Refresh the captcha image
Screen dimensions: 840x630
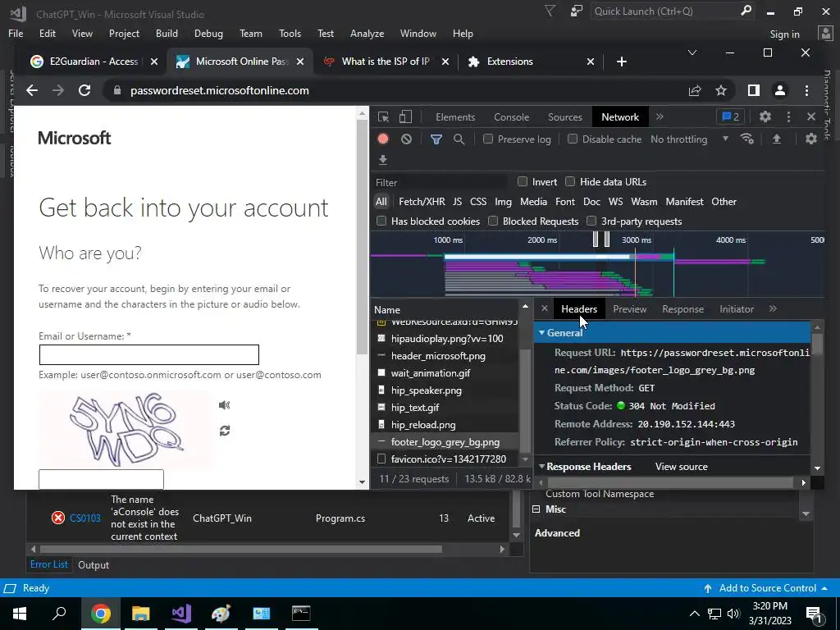coord(225,431)
